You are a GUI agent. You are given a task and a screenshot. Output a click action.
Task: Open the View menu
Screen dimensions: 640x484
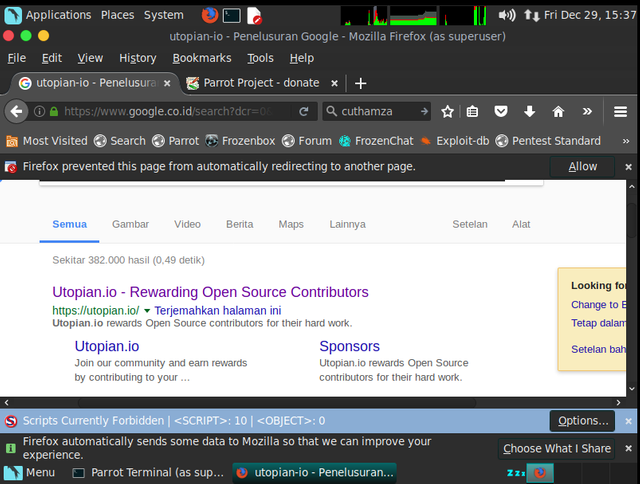(x=90, y=58)
